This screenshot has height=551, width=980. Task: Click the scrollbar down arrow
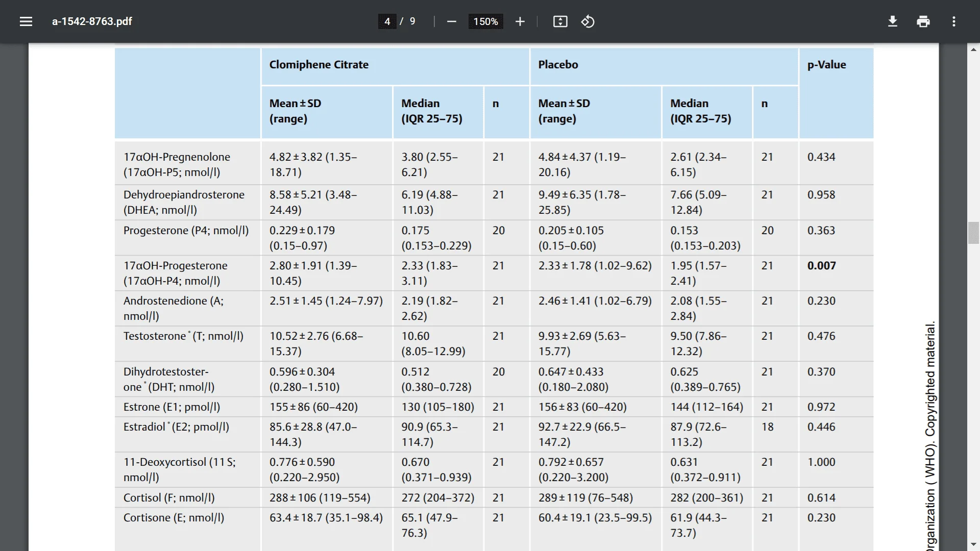[973, 545]
